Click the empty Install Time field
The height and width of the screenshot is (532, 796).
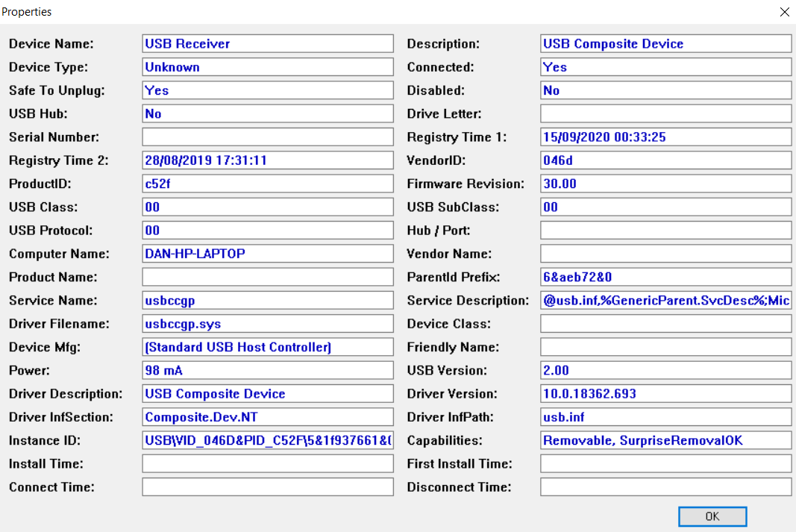pyautogui.click(x=268, y=464)
